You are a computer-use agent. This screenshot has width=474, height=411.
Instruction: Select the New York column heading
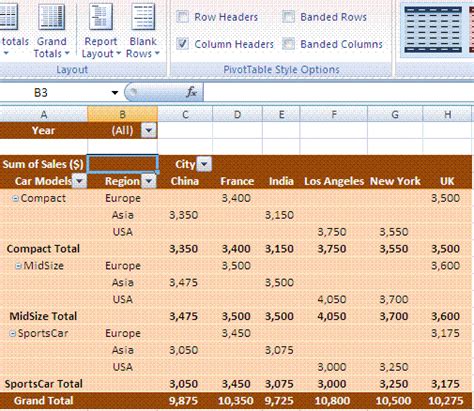[395, 181]
